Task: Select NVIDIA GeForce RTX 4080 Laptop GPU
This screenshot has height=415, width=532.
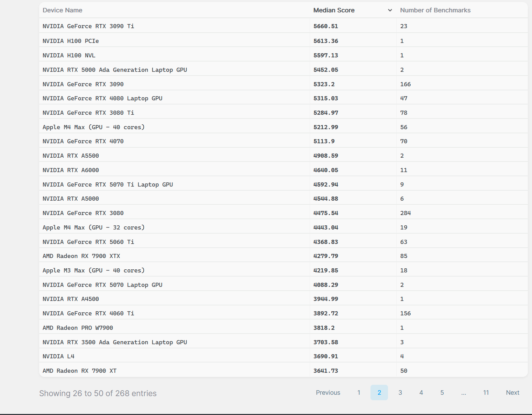Action: coord(102,98)
